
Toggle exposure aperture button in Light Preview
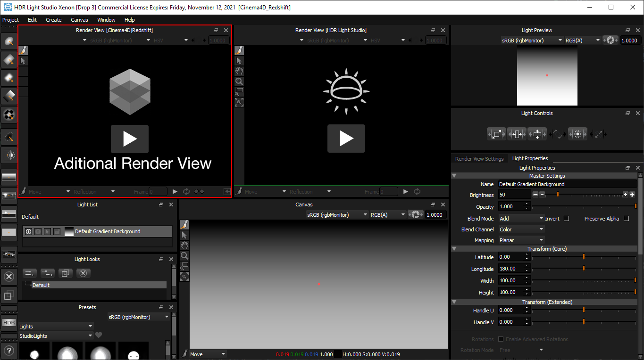[x=610, y=41]
